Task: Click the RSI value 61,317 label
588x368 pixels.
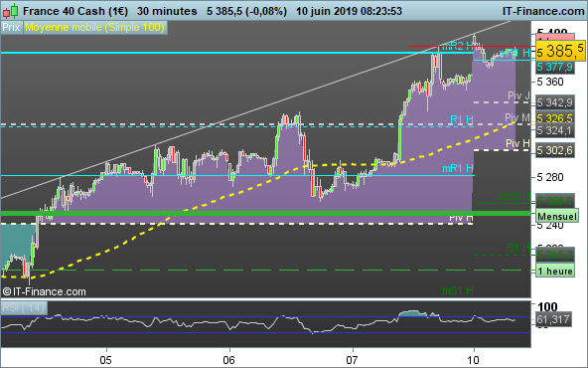Action: pyautogui.click(x=553, y=319)
